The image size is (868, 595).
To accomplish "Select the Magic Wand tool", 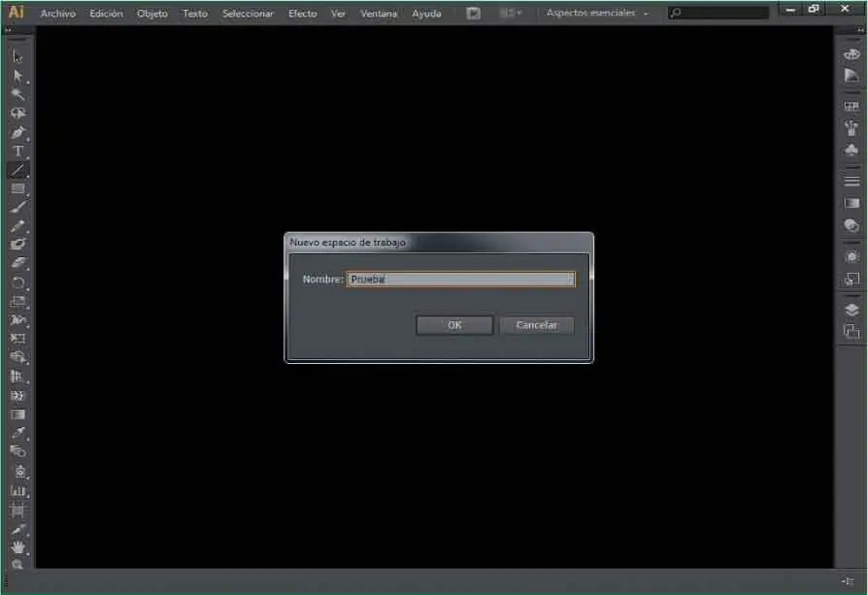I will (x=17, y=94).
